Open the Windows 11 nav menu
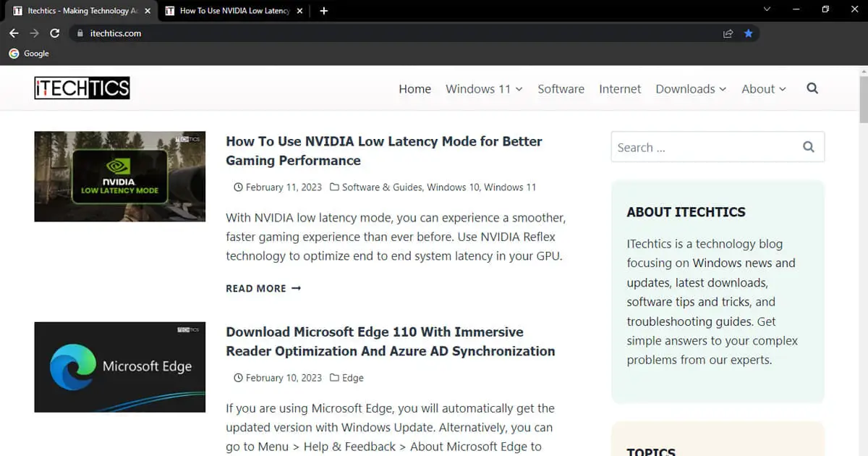This screenshot has height=456, width=868. (x=478, y=88)
